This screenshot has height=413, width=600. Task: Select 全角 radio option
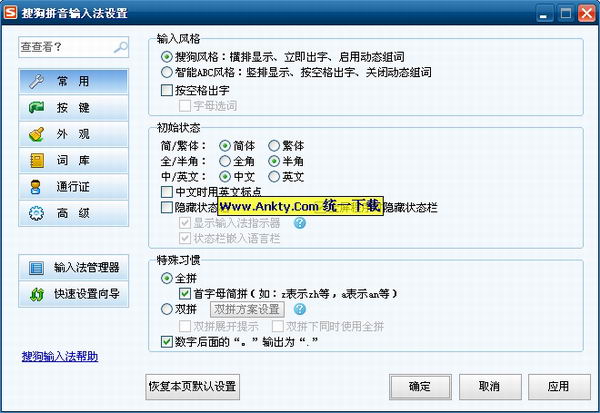[225, 161]
